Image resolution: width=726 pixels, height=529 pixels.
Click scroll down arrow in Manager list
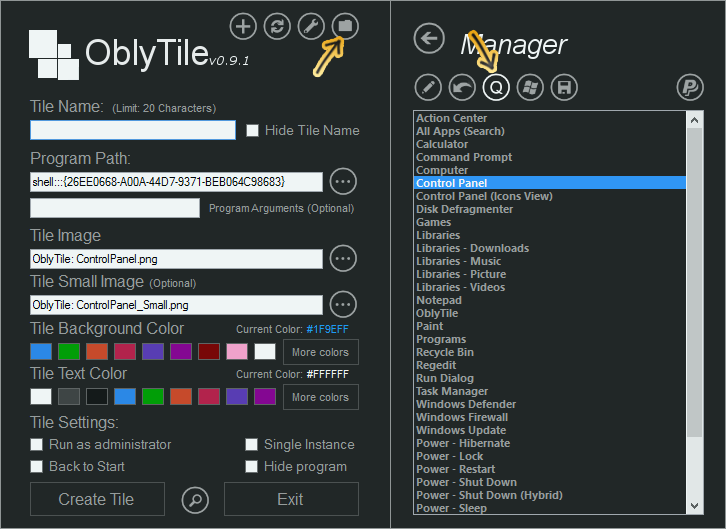tap(695, 506)
